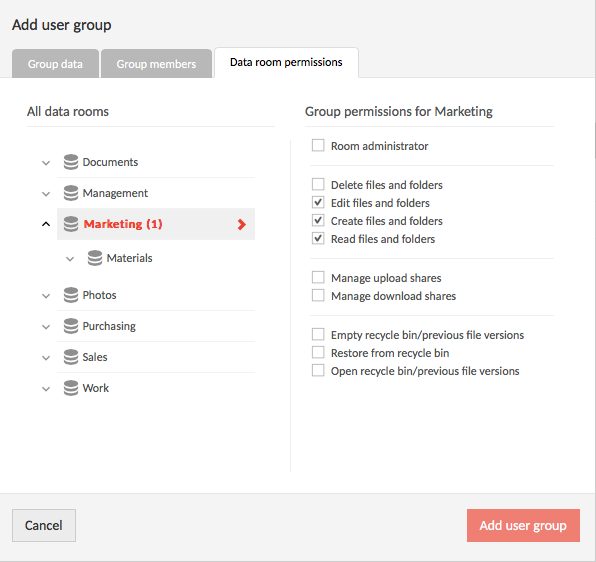Image resolution: width=596 pixels, height=562 pixels.
Task: Expand the Materials sub-room chevron
Action: pos(70,259)
